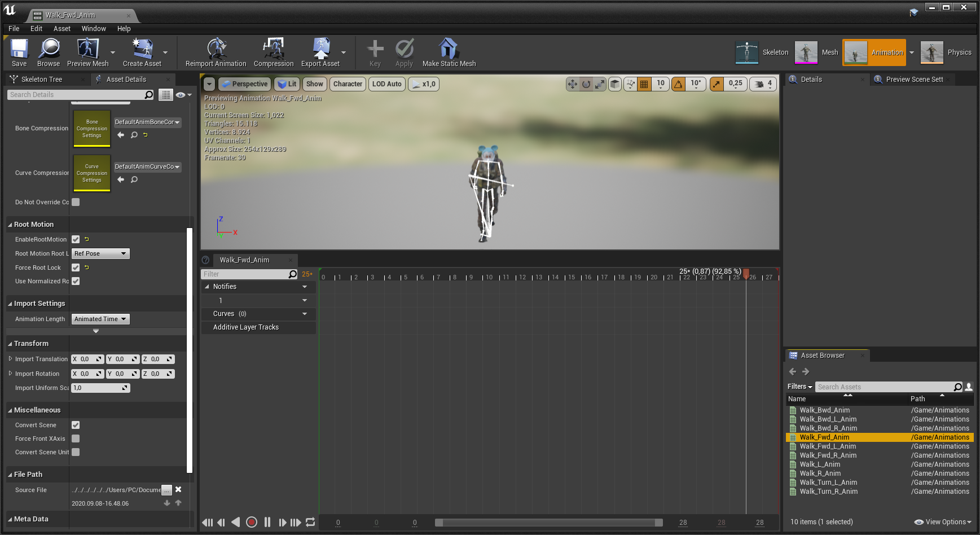Switch to Mesh editor mode
Image resolution: width=980 pixels, height=535 pixels.
click(817, 52)
